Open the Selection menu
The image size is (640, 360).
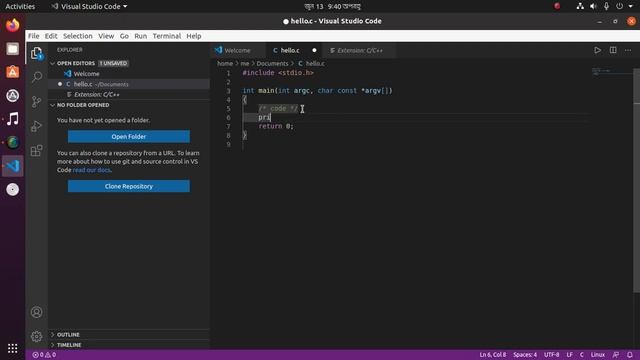(78, 36)
